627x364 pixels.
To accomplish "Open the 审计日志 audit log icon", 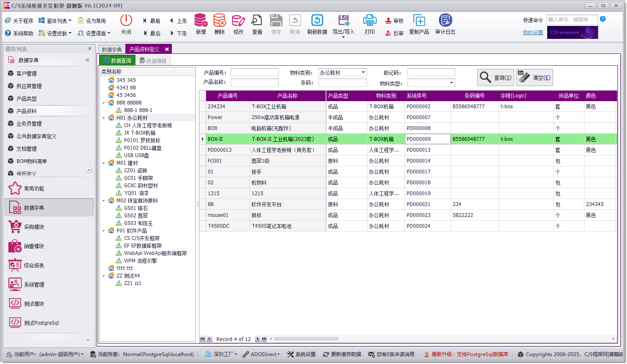I will [x=445, y=24].
